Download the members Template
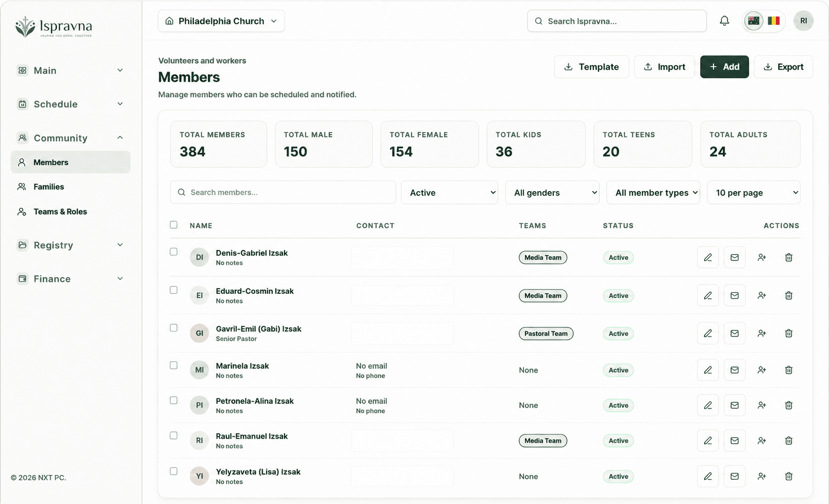Viewport: 829px width, 504px height. click(591, 67)
